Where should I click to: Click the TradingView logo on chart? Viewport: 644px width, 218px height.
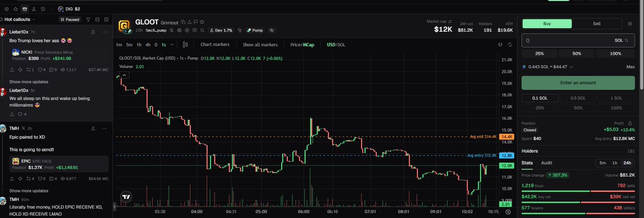127,197
